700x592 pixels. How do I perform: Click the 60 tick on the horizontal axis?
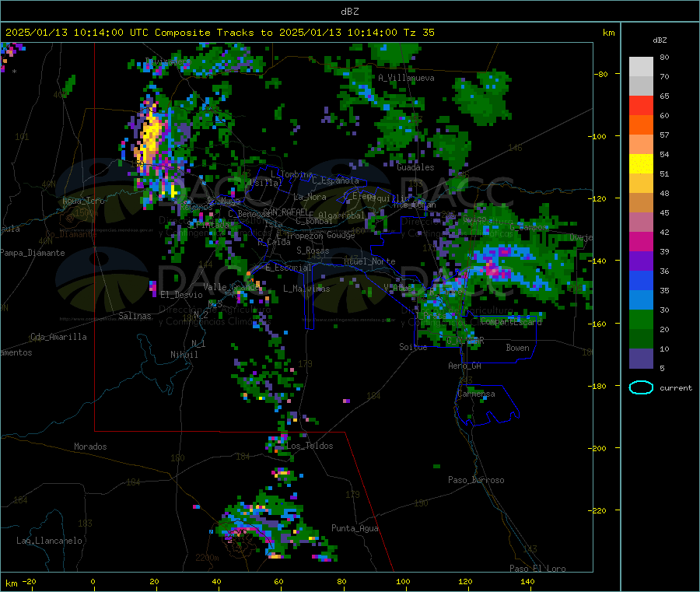[278, 582]
